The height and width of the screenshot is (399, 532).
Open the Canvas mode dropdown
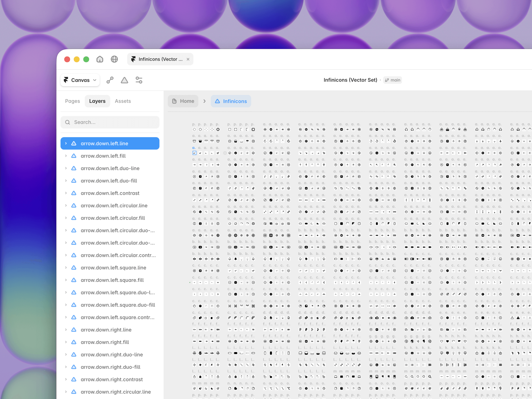point(80,80)
